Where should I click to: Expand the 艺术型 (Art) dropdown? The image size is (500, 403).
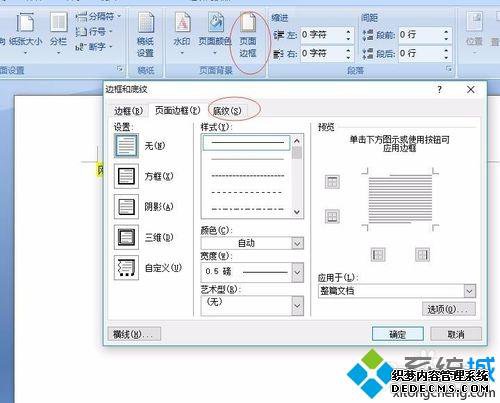(x=252, y=305)
